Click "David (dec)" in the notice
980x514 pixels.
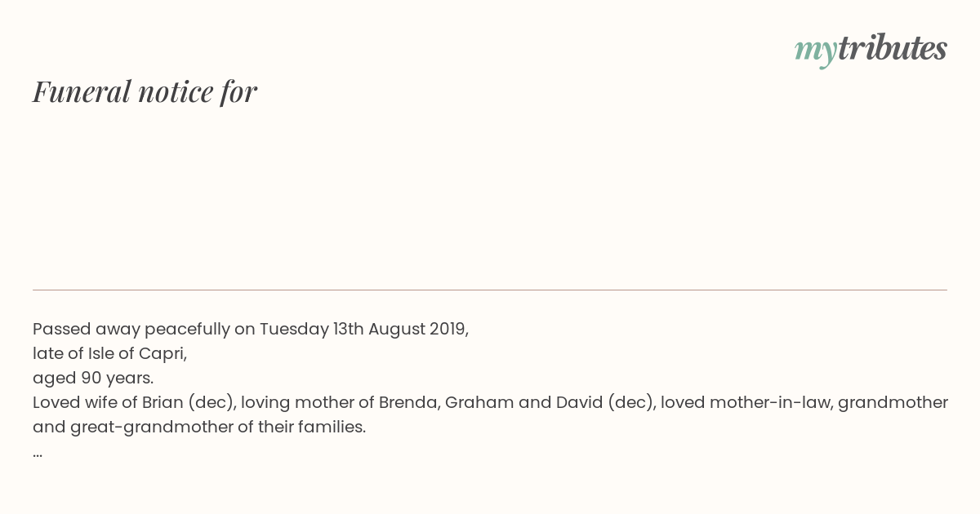click(605, 402)
